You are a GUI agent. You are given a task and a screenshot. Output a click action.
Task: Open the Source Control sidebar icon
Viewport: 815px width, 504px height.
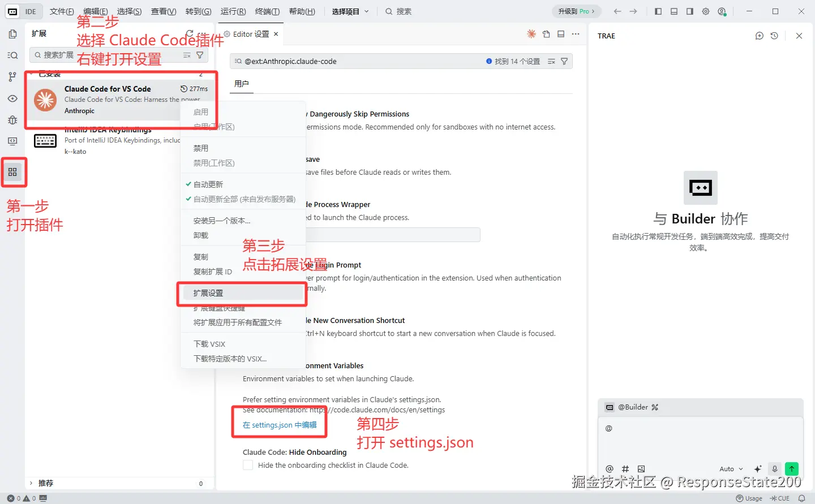(12, 77)
